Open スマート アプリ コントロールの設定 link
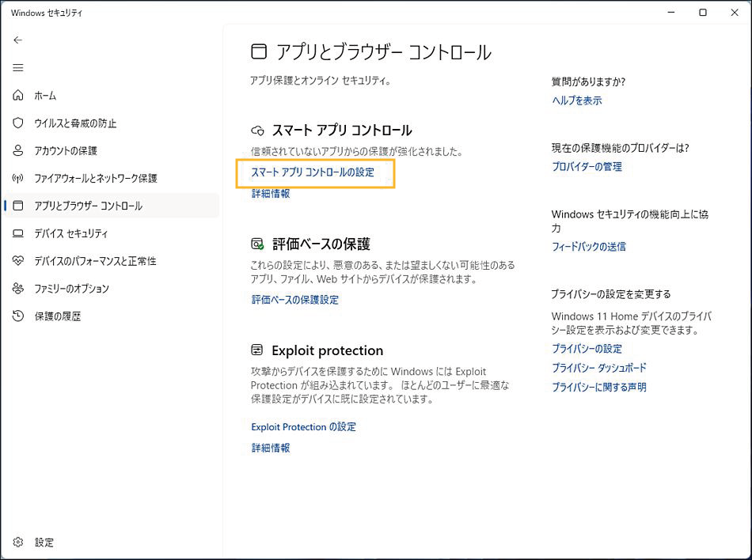752x560 pixels. [x=313, y=172]
